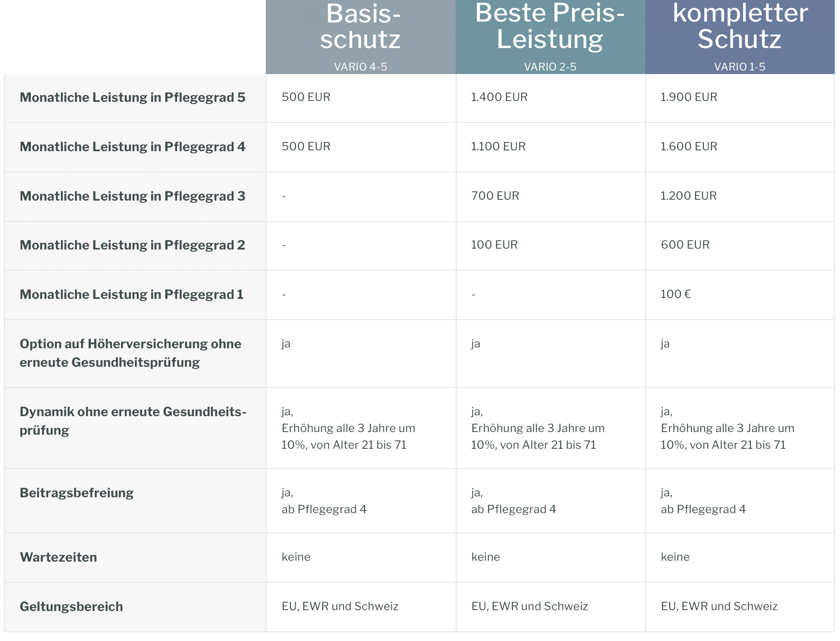Select the 1.100 EUR cell

(498, 146)
